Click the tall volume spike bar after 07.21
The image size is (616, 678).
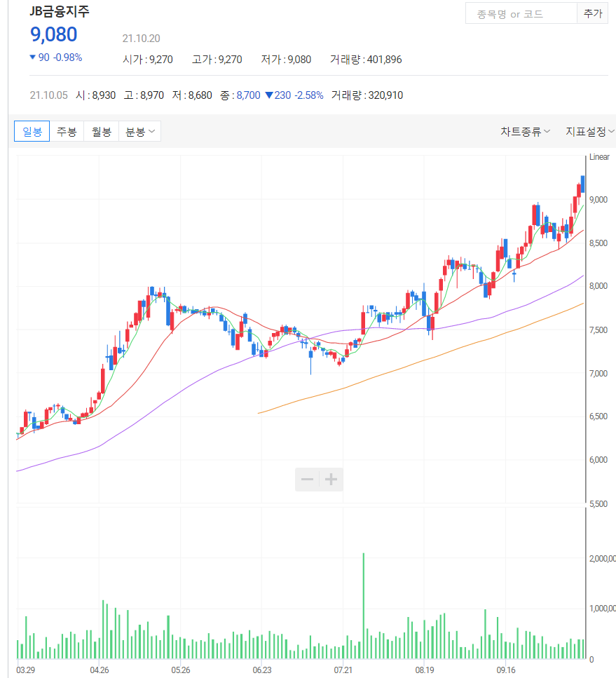click(x=364, y=605)
